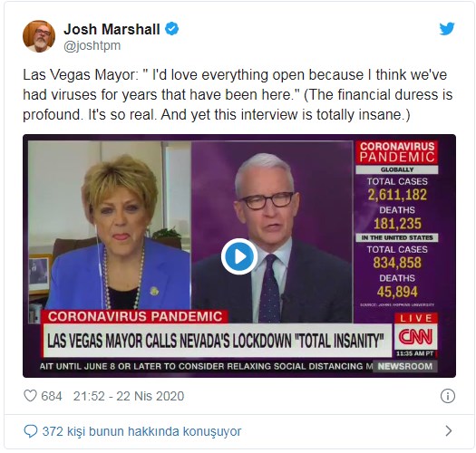This screenshot has height=453, width=476.
Task: Click the blue verified badge icon
Action: (x=171, y=29)
